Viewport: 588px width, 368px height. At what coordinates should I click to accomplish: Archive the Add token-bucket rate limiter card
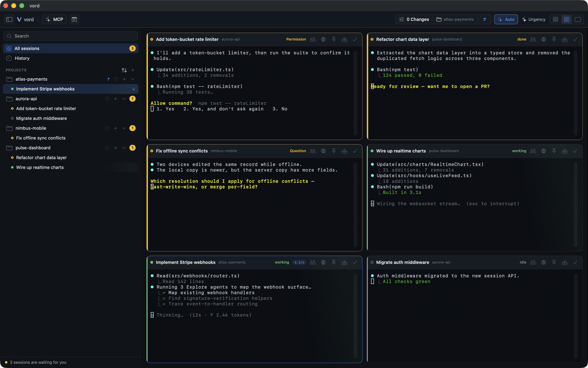[344, 39]
